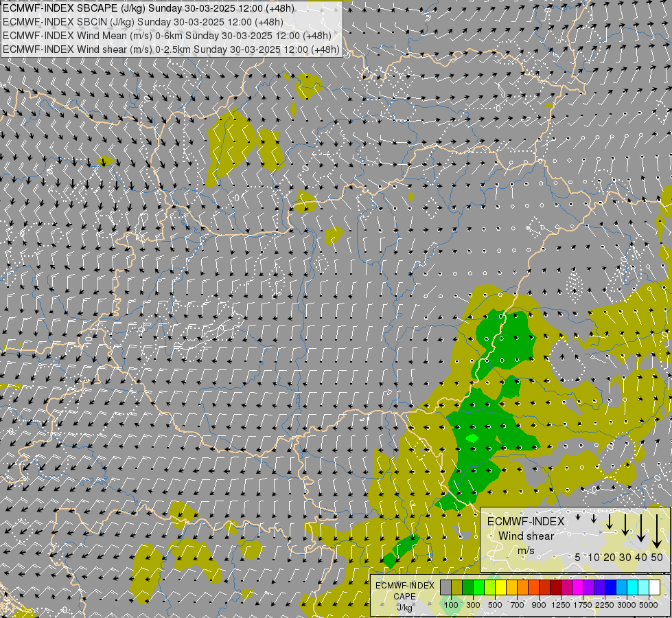
Task: Click the largest 50 m/s legend arrow
Action: pos(657,531)
